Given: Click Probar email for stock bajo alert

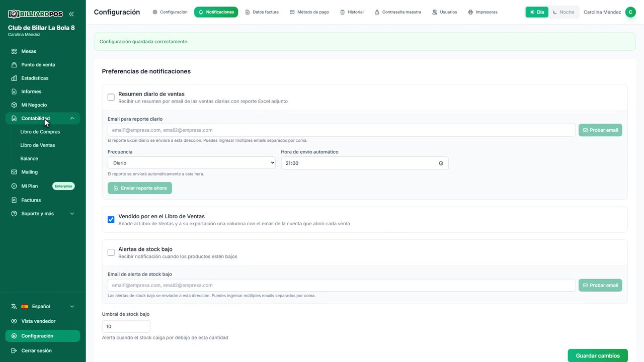Looking at the screenshot, I should (x=600, y=286).
